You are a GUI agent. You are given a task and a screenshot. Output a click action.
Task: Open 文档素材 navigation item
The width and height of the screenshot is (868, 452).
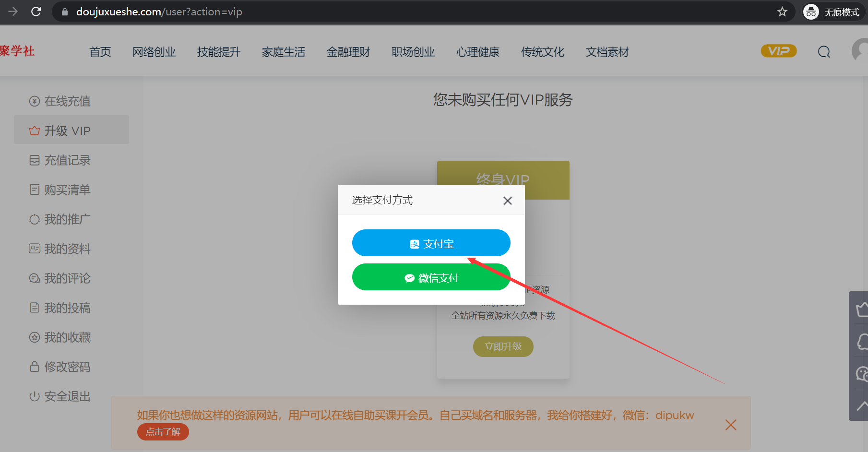(607, 52)
